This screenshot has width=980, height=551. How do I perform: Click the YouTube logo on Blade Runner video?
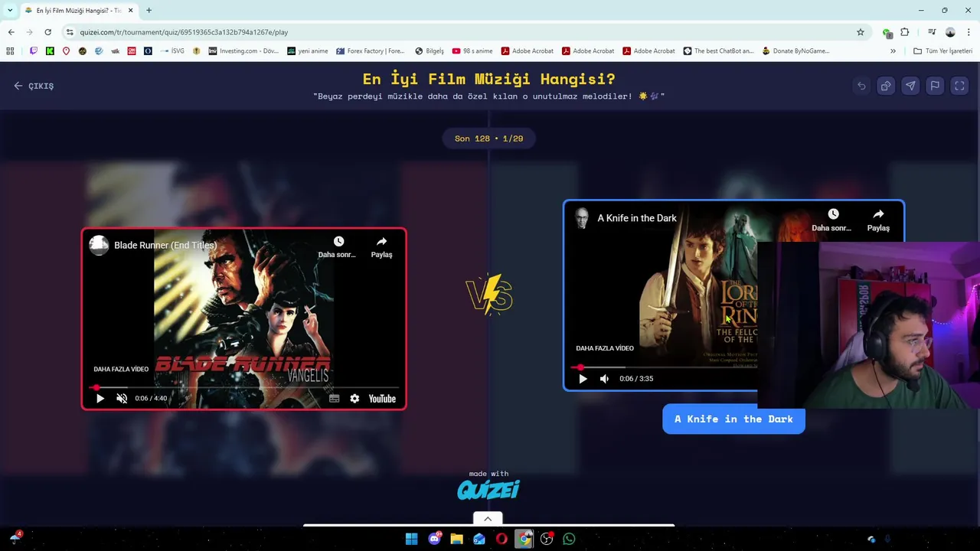tap(382, 399)
